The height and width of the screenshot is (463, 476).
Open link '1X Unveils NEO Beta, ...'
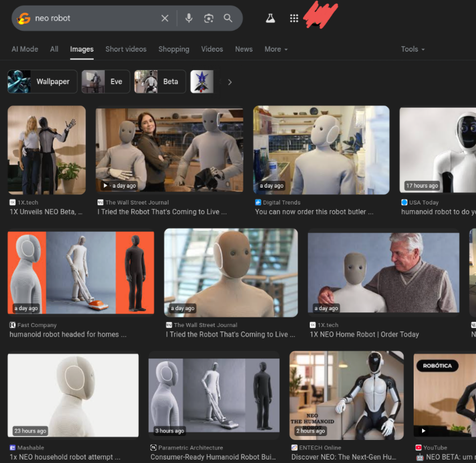point(46,212)
